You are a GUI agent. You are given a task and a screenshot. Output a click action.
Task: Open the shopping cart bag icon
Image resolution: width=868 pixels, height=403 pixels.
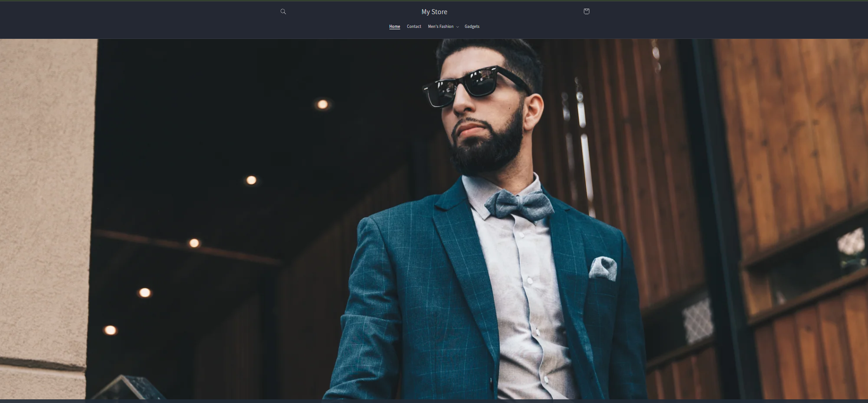pos(586,11)
